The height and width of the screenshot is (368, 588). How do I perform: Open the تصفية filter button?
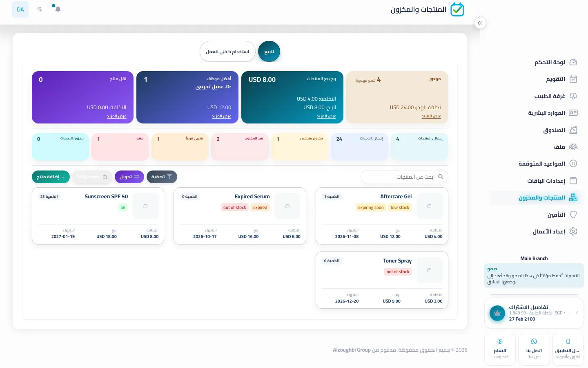coord(162,177)
